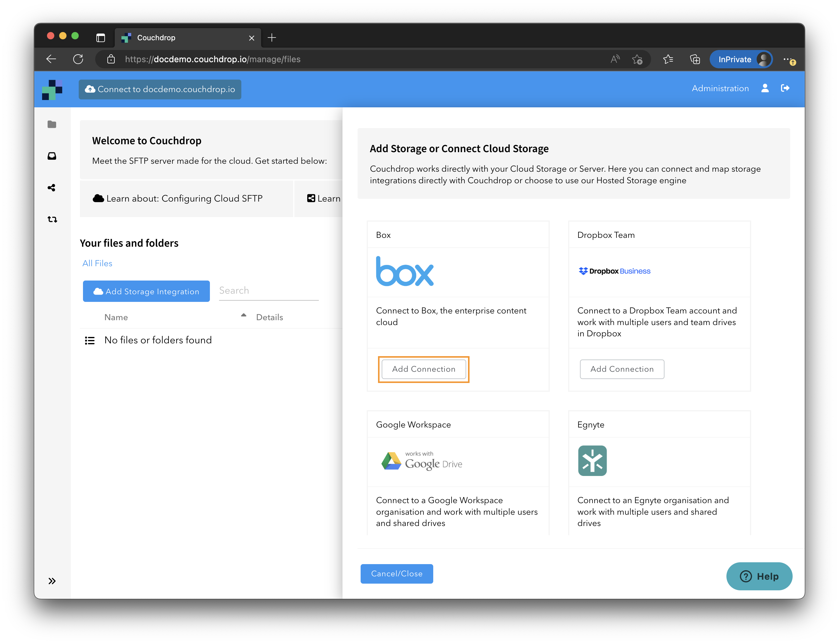Click the folder icon in the sidebar

(x=53, y=124)
